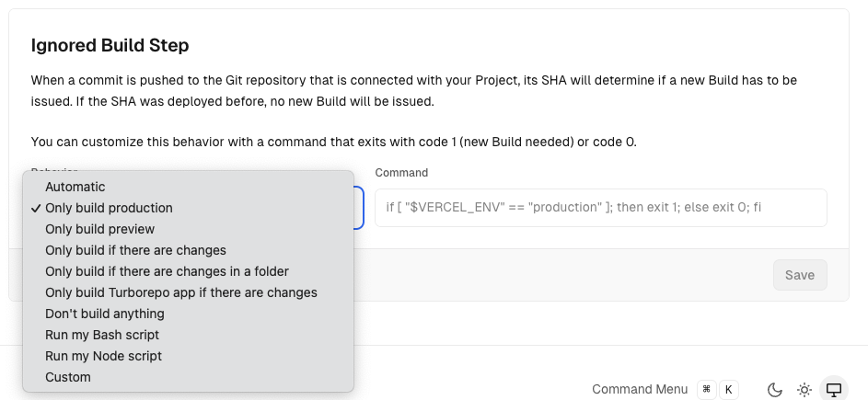Select system theme monitor icon
The width and height of the screenshot is (868, 400).
tap(834, 390)
